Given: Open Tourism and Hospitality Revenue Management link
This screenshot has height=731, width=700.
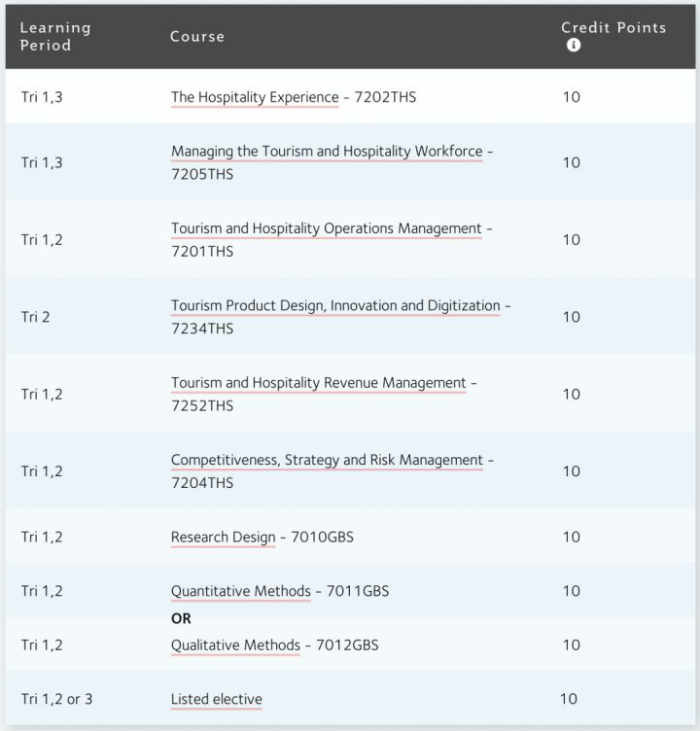Looking at the screenshot, I should [318, 383].
